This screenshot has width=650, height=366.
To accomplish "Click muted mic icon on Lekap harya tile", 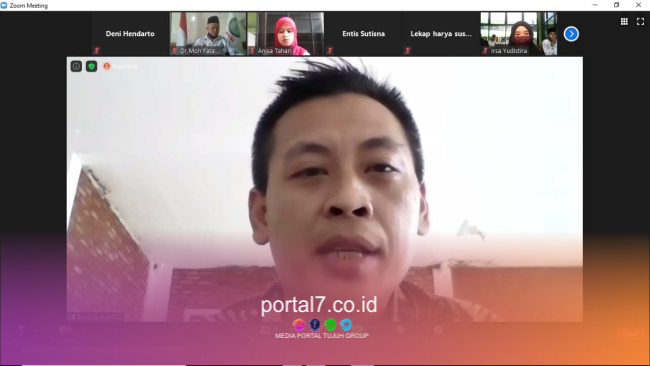I will pyautogui.click(x=407, y=51).
